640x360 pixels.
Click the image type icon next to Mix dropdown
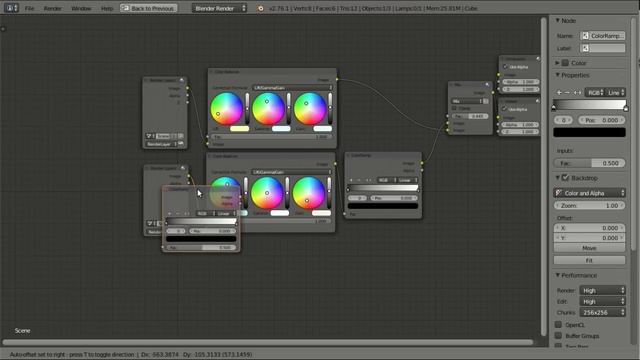(x=486, y=101)
